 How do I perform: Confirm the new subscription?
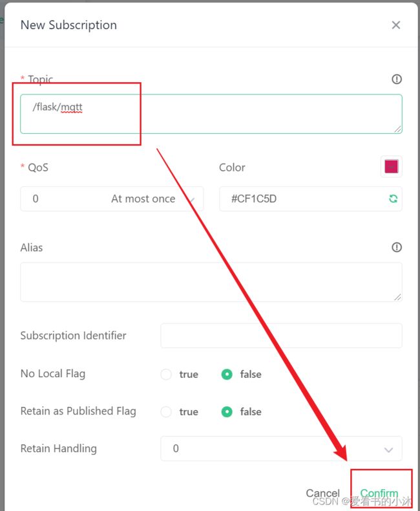click(x=379, y=493)
